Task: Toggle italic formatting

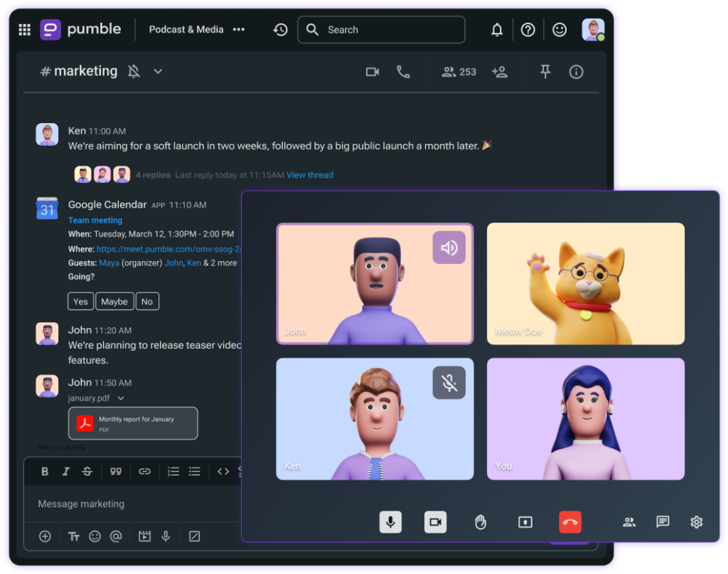Action: [x=65, y=472]
